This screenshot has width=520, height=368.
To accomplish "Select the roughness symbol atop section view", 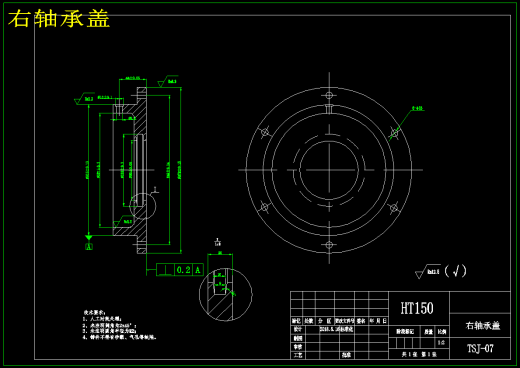I will [168, 81].
